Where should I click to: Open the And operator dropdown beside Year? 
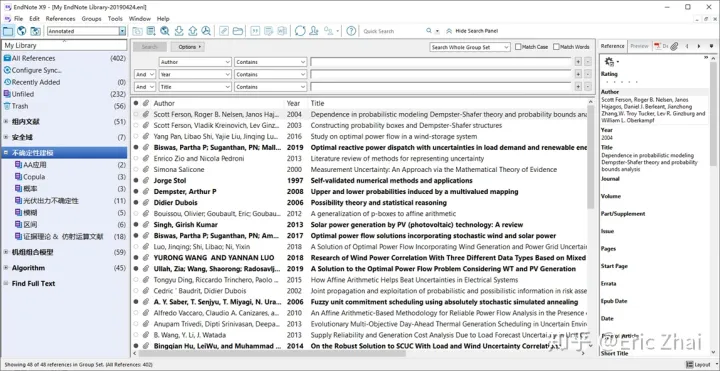[x=145, y=74]
